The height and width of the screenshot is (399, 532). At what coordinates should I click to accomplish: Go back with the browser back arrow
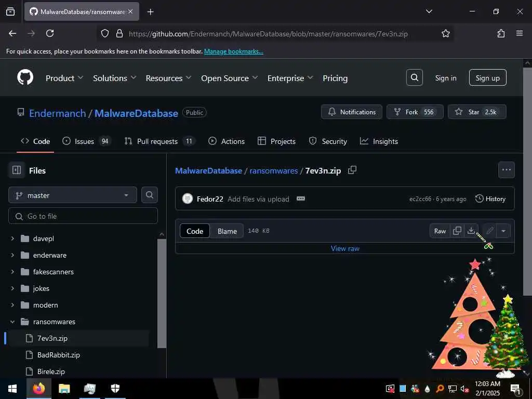(x=12, y=33)
